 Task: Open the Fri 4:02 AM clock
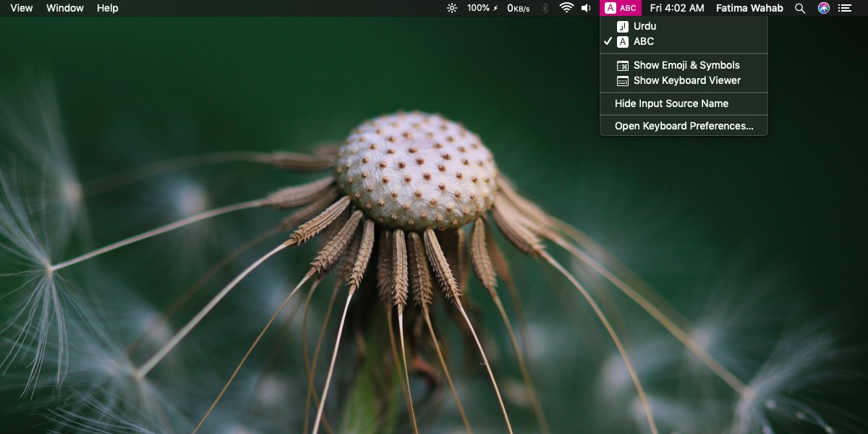pos(677,8)
